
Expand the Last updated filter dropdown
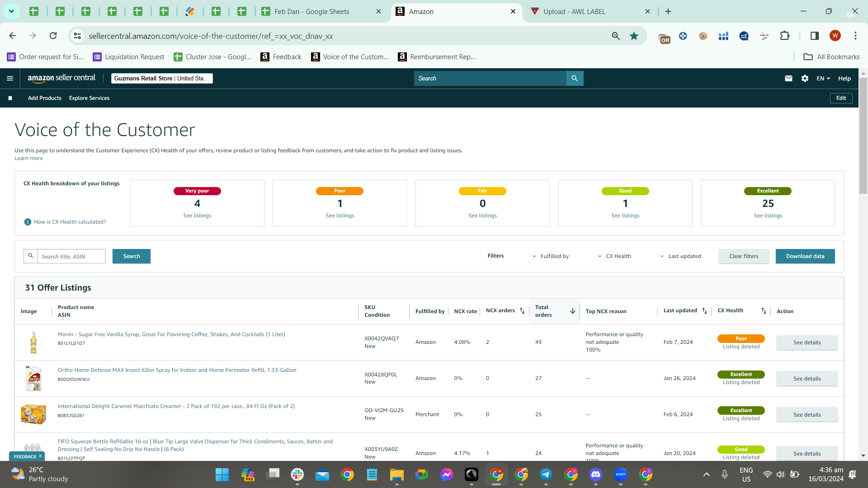click(680, 256)
